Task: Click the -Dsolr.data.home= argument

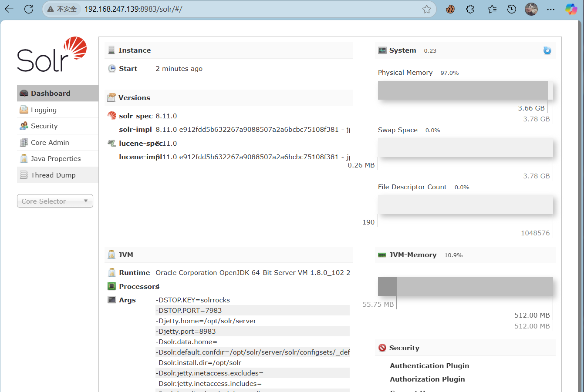Action: [x=253, y=342]
